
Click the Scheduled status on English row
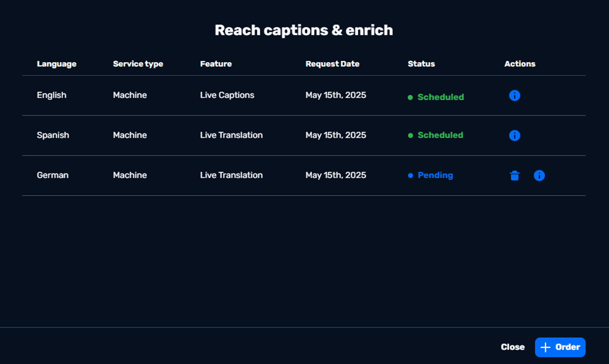click(x=440, y=97)
